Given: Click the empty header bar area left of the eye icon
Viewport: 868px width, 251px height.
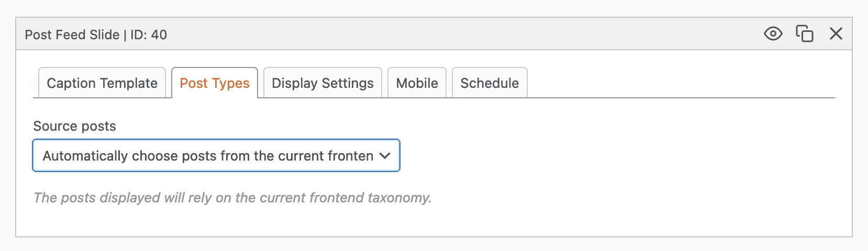Looking at the screenshot, I should tap(471, 34).
